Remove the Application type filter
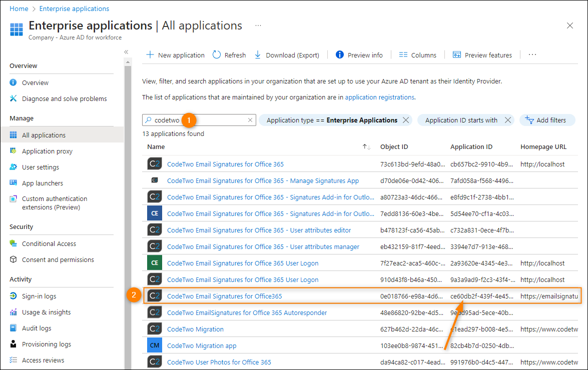Viewport: 588px width, 370px height. pyautogui.click(x=406, y=120)
